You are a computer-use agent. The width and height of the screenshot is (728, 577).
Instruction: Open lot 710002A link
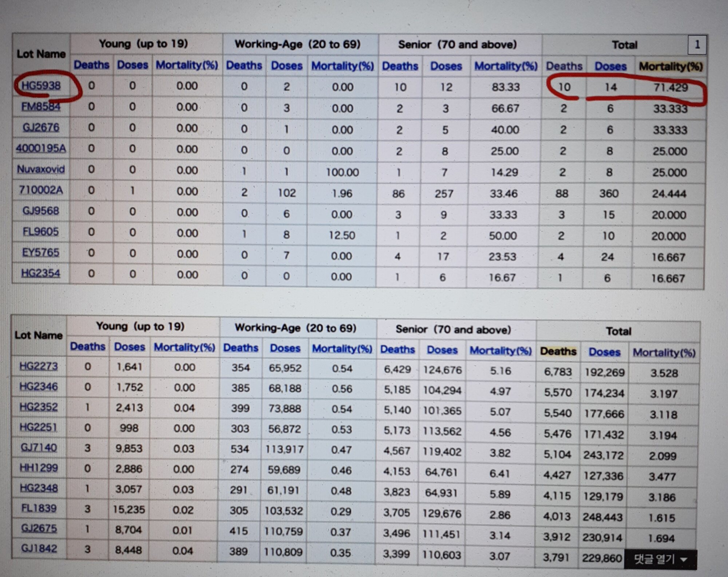[41, 190]
